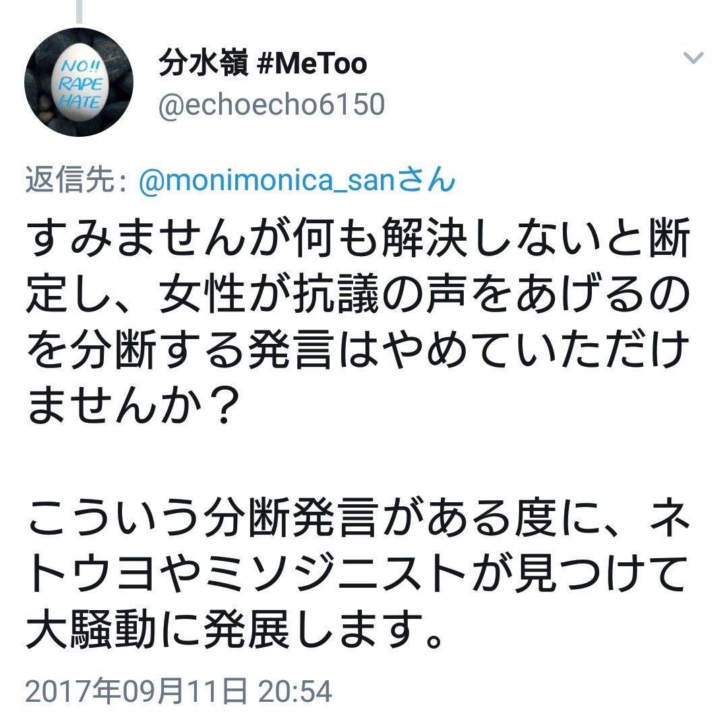Expand the tweet options chevron menu
The height and width of the screenshot is (718, 728).
[693, 57]
